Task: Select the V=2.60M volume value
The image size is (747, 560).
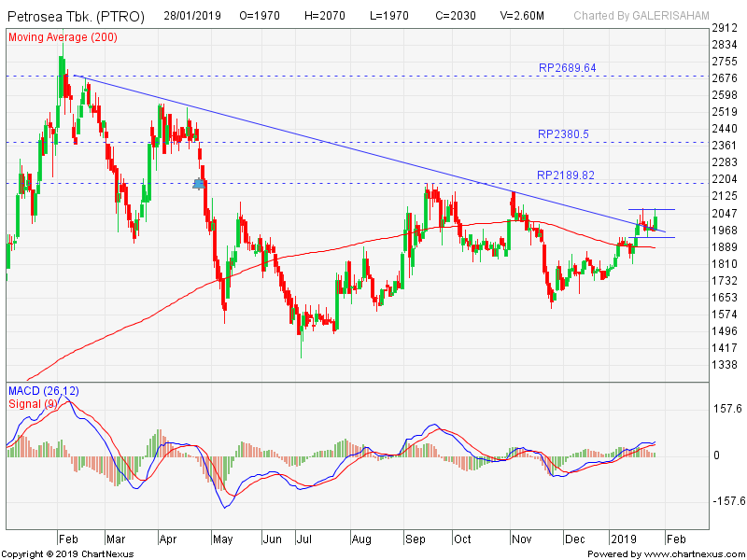Action: coord(524,15)
